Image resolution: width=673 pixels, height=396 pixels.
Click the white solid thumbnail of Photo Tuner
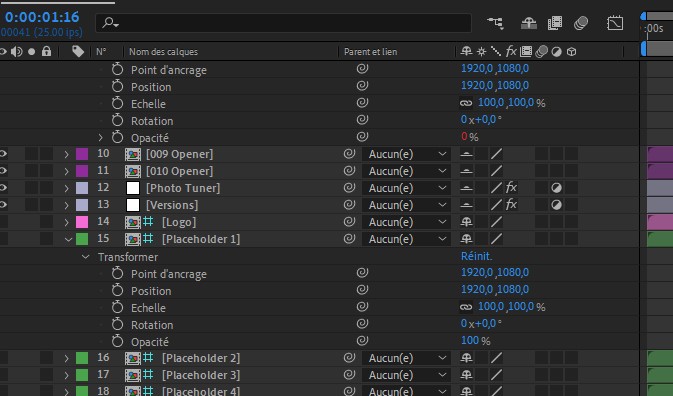[x=133, y=188]
